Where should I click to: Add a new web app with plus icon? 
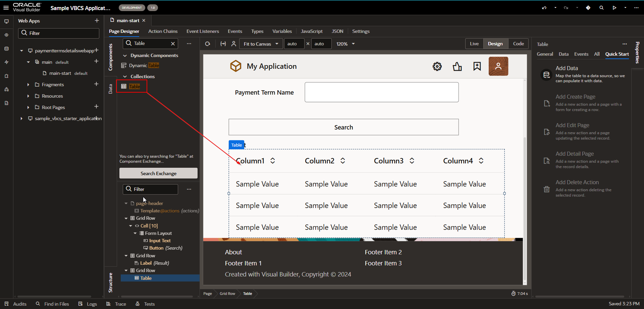[97, 20]
